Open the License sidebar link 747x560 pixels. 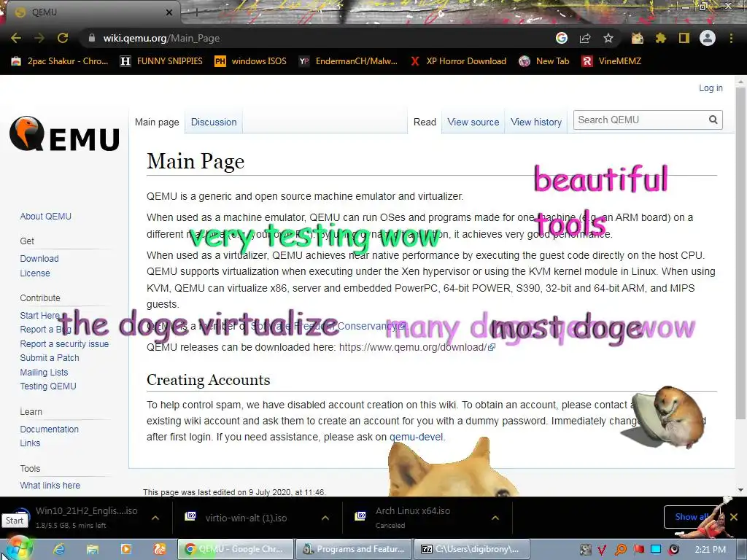[x=35, y=273]
